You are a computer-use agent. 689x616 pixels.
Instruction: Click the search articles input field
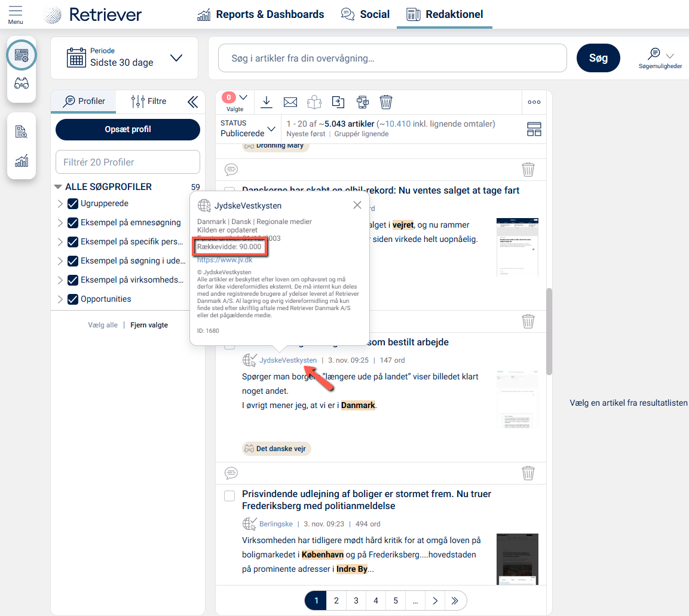pyautogui.click(x=392, y=58)
